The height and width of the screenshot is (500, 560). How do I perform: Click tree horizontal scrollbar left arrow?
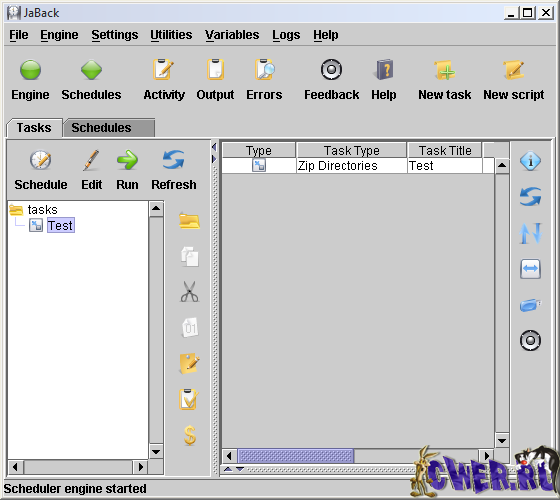click(15, 467)
